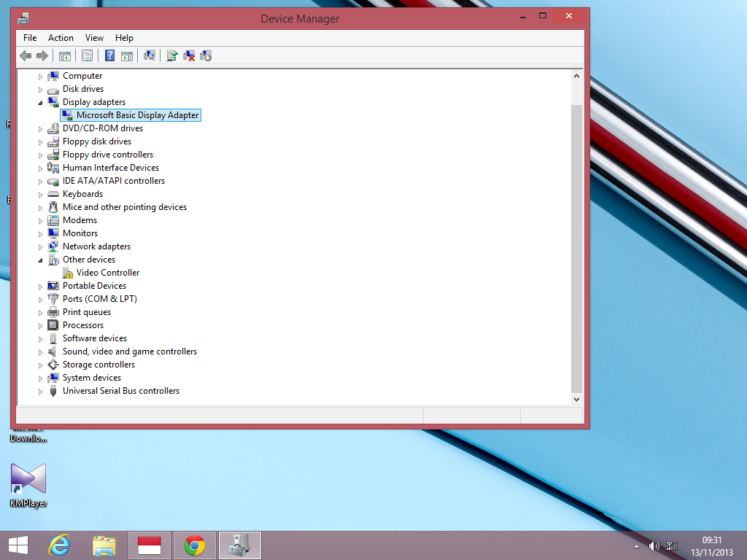This screenshot has width=747, height=560.
Task: Click the scrollbar down arrow in device list
Action: tap(576, 399)
